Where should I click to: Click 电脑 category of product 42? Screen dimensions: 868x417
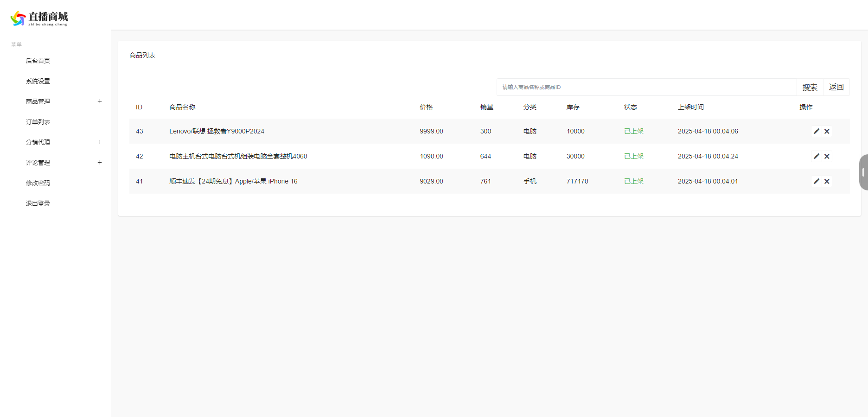[x=530, y=156]
